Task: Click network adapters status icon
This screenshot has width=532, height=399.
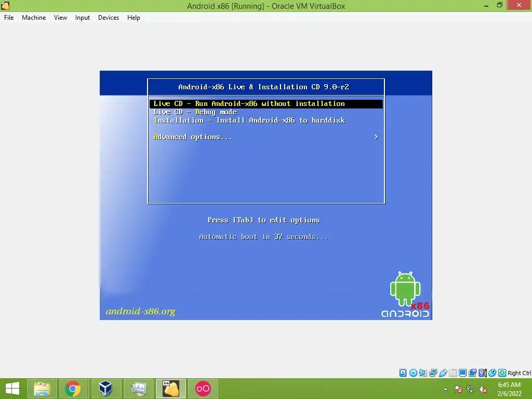Action: [433, 373]
